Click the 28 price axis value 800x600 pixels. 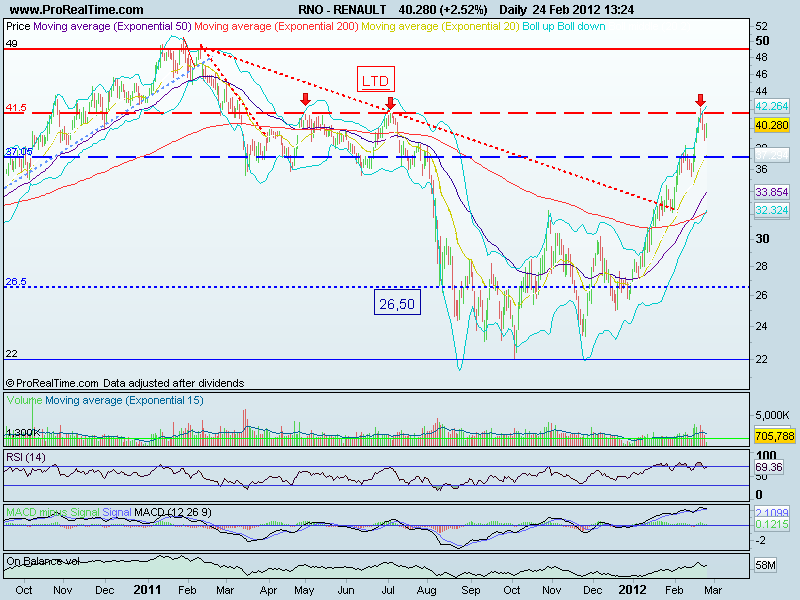(761, 266)
